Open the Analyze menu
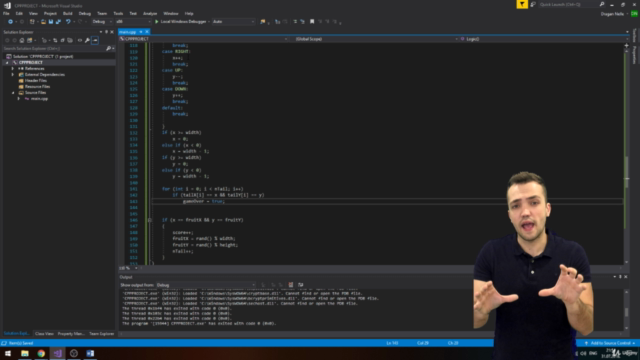This screenshot has height=360, width=640. click(x=150, y=13)
